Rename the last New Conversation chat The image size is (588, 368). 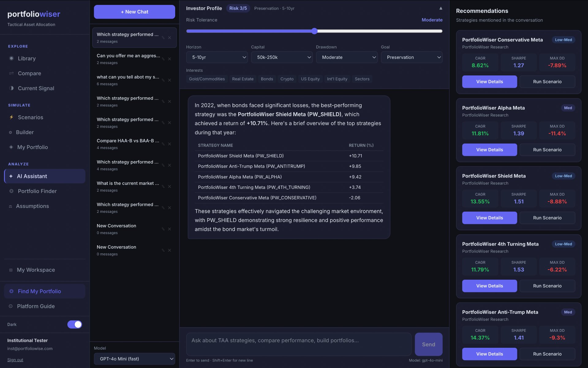pyautogui.click(x=163, y=250)
